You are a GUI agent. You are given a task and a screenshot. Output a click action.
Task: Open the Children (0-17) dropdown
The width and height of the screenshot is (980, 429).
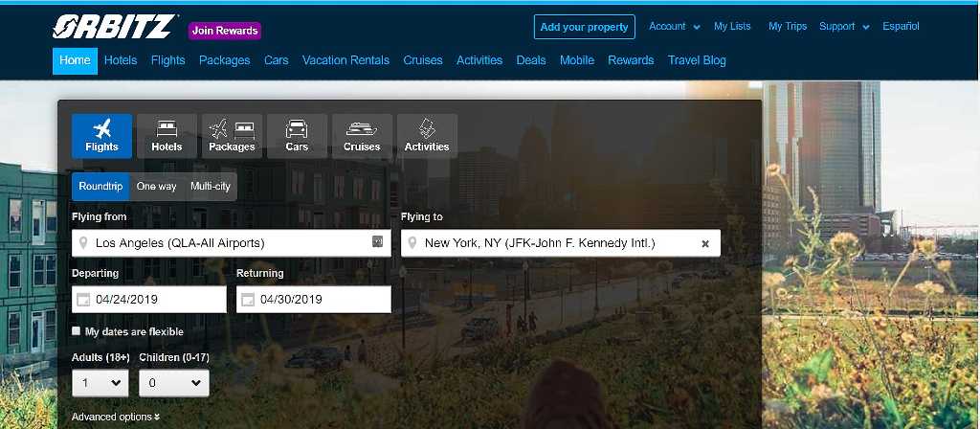pyautogui.click(x=174, y=383)
